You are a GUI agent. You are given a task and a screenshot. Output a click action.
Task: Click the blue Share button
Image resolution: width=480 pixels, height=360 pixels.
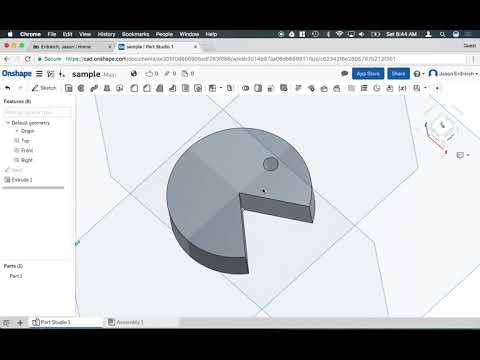click(398, 74)
